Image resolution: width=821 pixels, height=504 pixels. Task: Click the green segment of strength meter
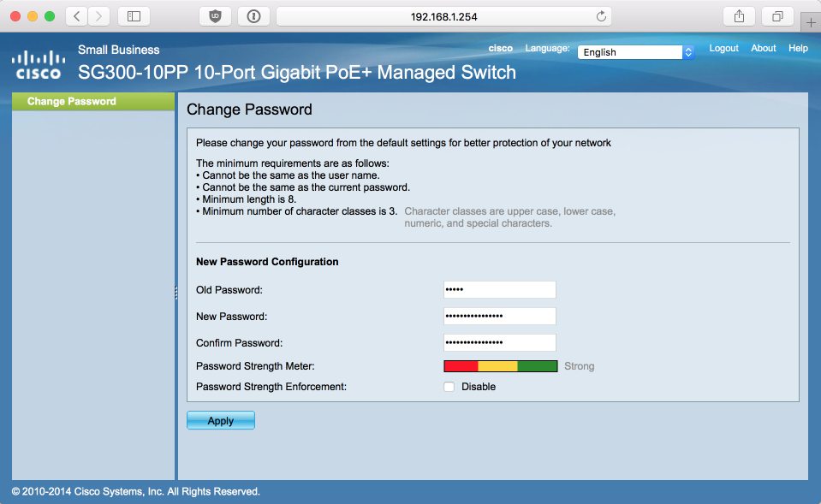pyautogui.click(x=538, y=366)
